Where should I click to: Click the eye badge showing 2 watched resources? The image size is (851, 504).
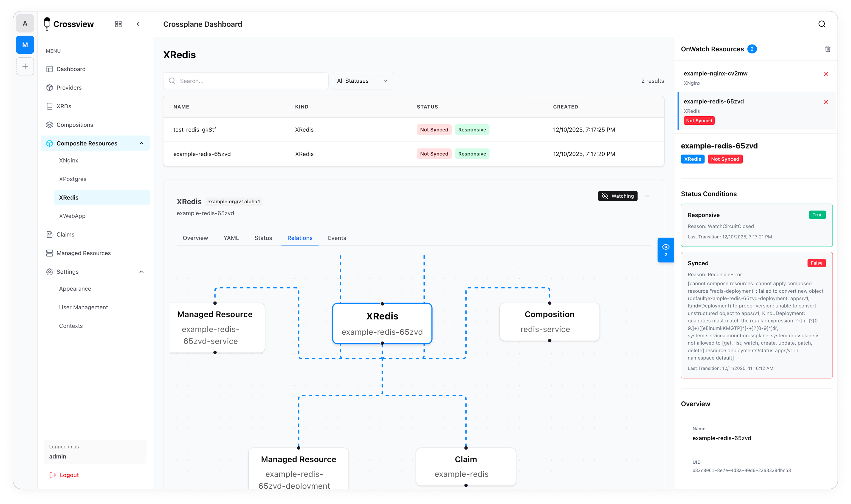[665, 250]
